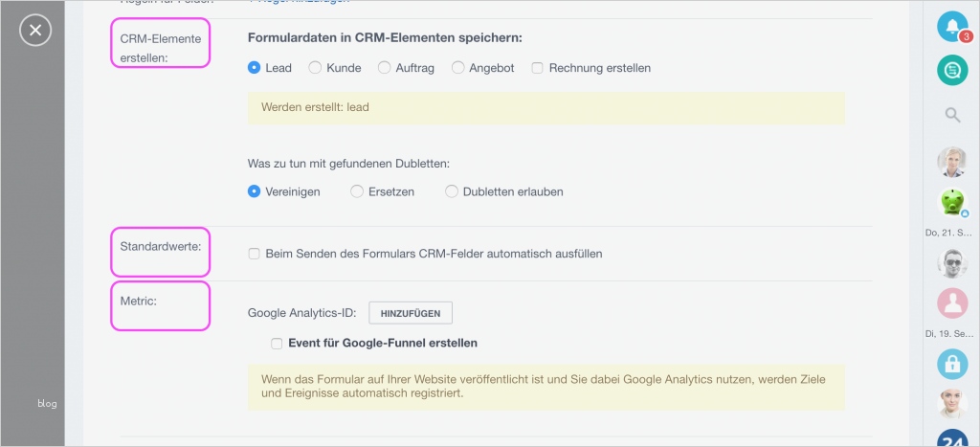This screenshot has height=447, width=980.
Task: Select Ersetzen for duplicates
Action: pyautogui.click(x=358, y=191)
